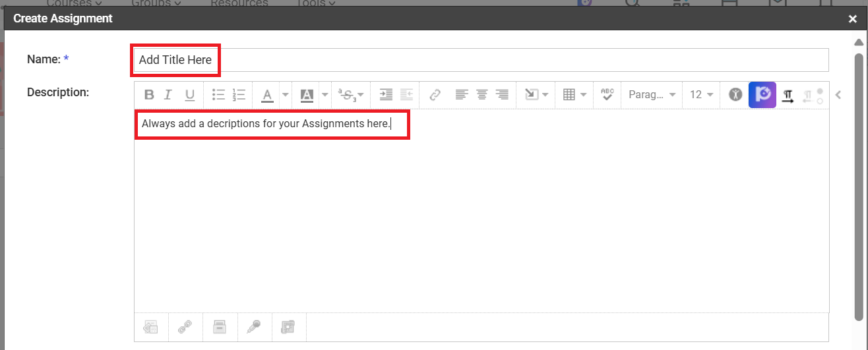Toggle bold formatting in the description toolbar
Screen dimensions: 868x350
tap(149, 95)
